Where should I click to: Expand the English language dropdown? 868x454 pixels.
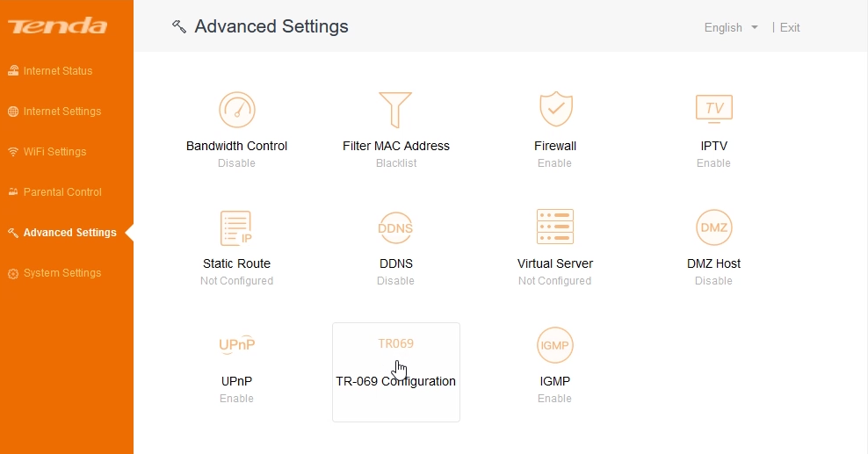pyautogui.click(x=731, y=27)
